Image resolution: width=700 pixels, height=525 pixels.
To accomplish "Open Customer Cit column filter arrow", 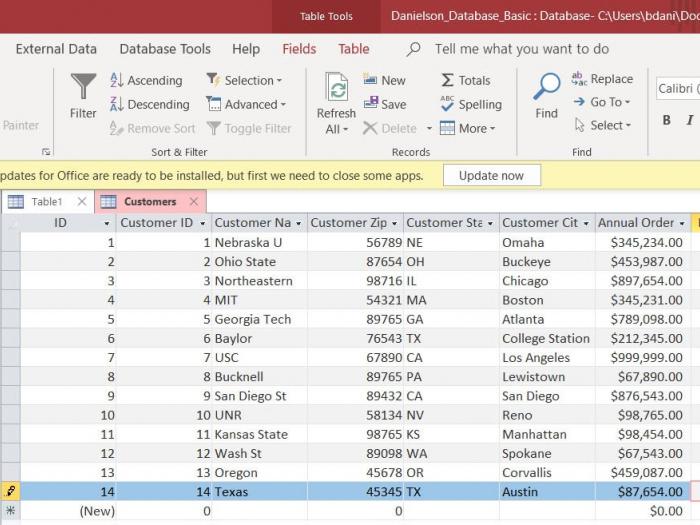I will (586, 223).
